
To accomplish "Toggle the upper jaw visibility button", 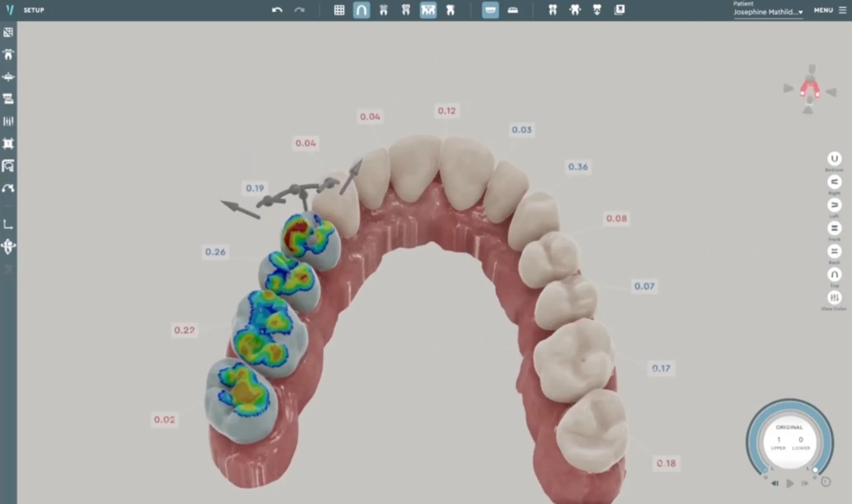I will 490,10.
